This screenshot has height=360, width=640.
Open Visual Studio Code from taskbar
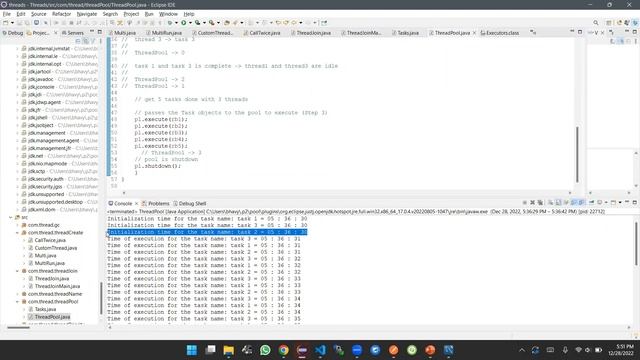tap(320, 350)
